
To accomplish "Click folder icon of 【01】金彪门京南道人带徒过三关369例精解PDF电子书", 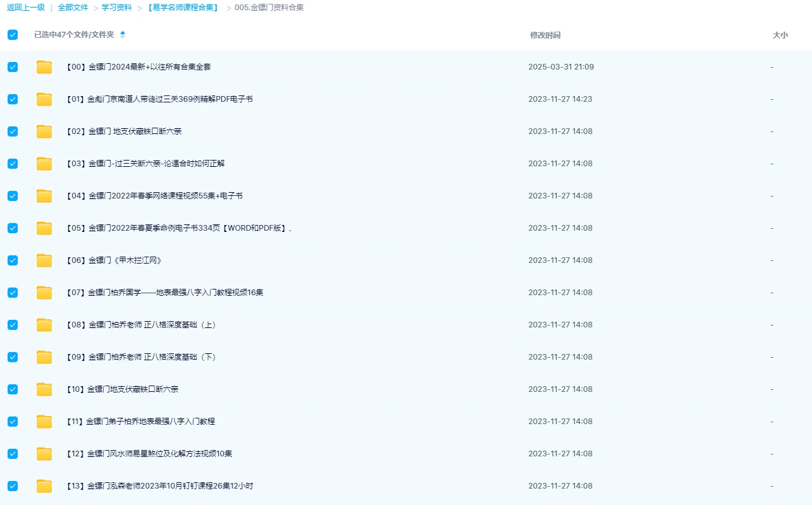I will 44,99.
